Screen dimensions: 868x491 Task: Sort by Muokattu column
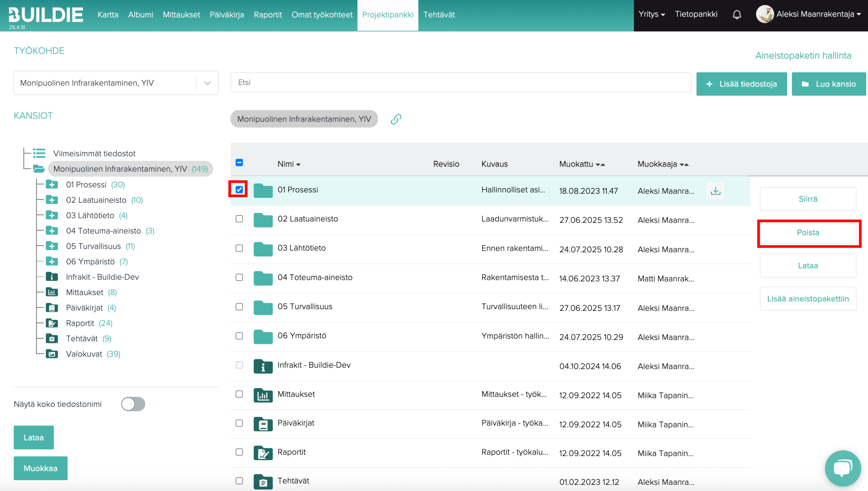582,164
